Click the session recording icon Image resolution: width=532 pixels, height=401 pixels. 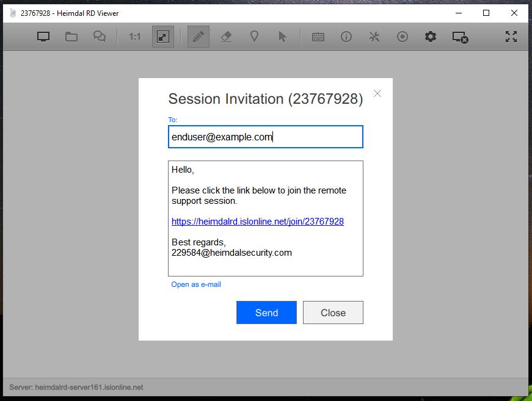point(403,37)
